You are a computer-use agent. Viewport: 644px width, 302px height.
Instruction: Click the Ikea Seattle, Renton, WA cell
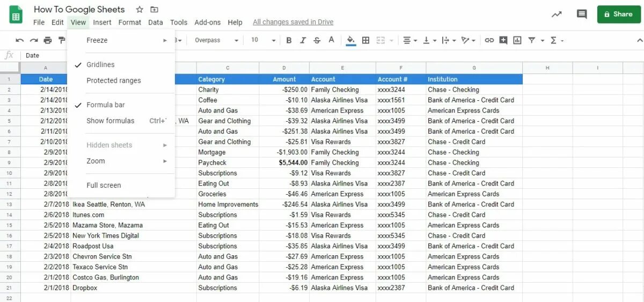[134, 204]
